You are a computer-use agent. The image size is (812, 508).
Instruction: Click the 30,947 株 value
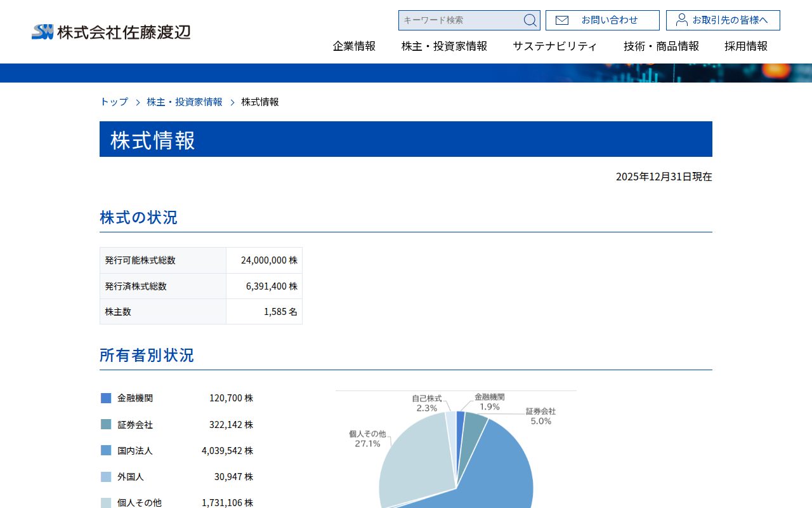click(233, 477)
